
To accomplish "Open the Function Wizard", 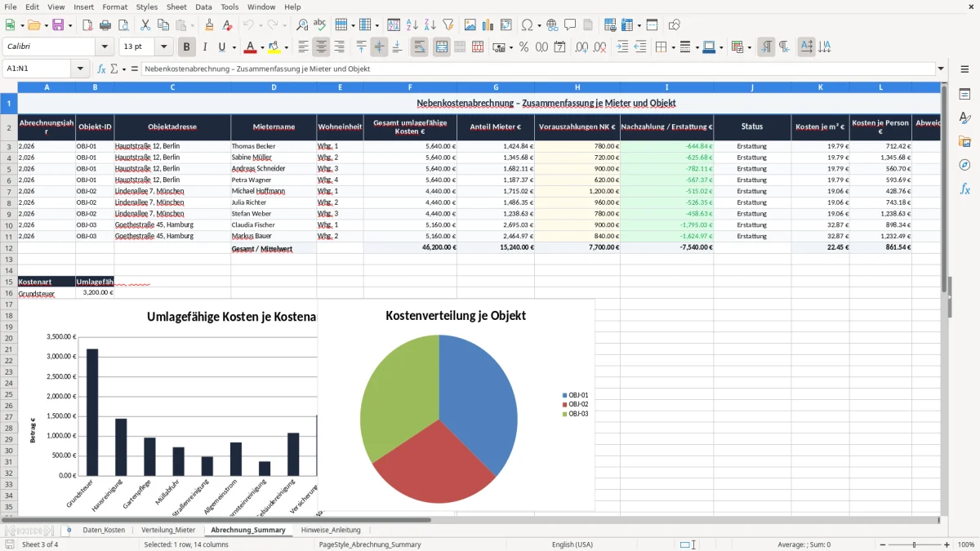I will 101,69.
